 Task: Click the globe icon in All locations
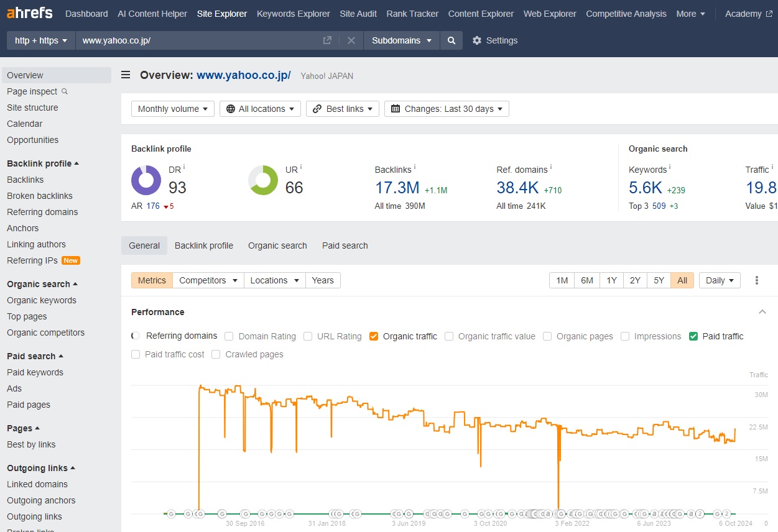click(x=231, y=109)
